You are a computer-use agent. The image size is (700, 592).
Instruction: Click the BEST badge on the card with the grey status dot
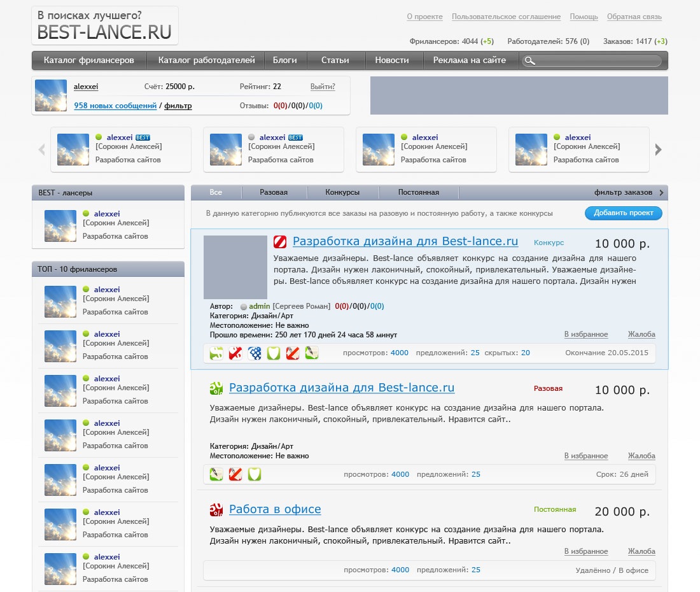pyautogui.click(x=295, y=137)
